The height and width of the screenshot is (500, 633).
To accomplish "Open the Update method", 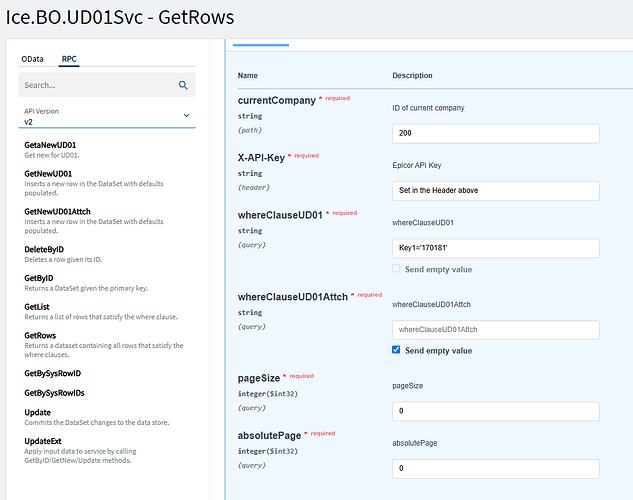I will (x=38, y=412).
